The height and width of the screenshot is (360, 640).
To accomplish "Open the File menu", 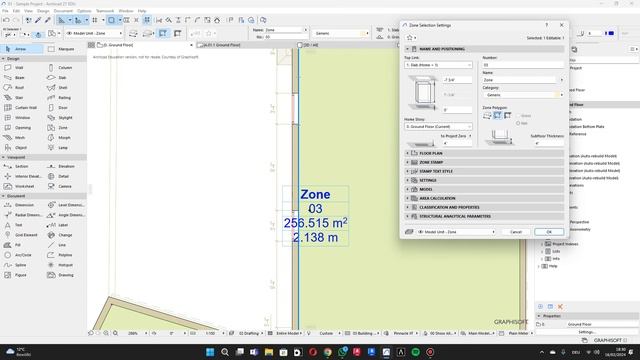I will (x=5, y=11).
